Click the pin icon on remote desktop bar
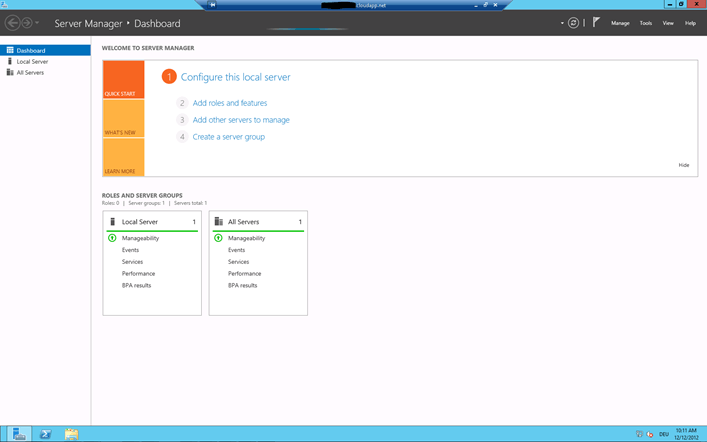The height and width of the screenshot is (442, 707). (x=212, y=5)
